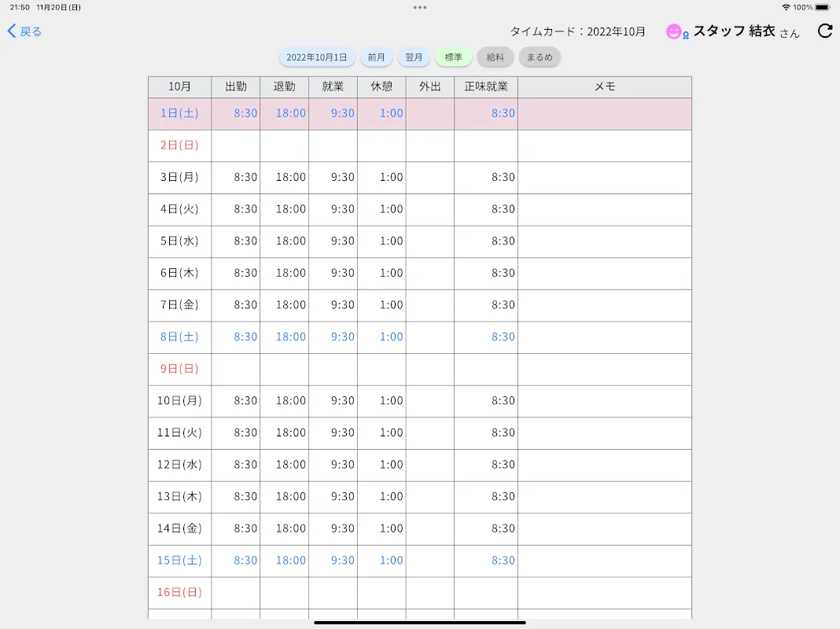Screen dimensions: 840x629
Task: Tap the pink staff avatar icon
Action: point(672,31)
